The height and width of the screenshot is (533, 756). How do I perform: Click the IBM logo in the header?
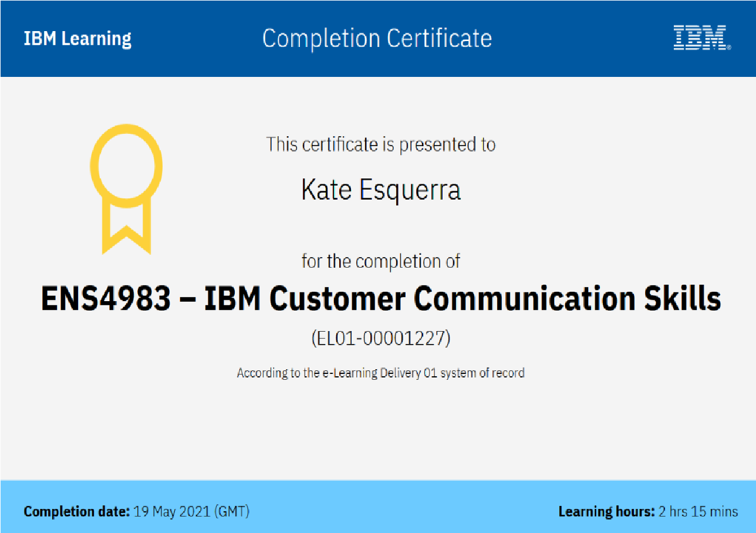(x=702, y=38)
